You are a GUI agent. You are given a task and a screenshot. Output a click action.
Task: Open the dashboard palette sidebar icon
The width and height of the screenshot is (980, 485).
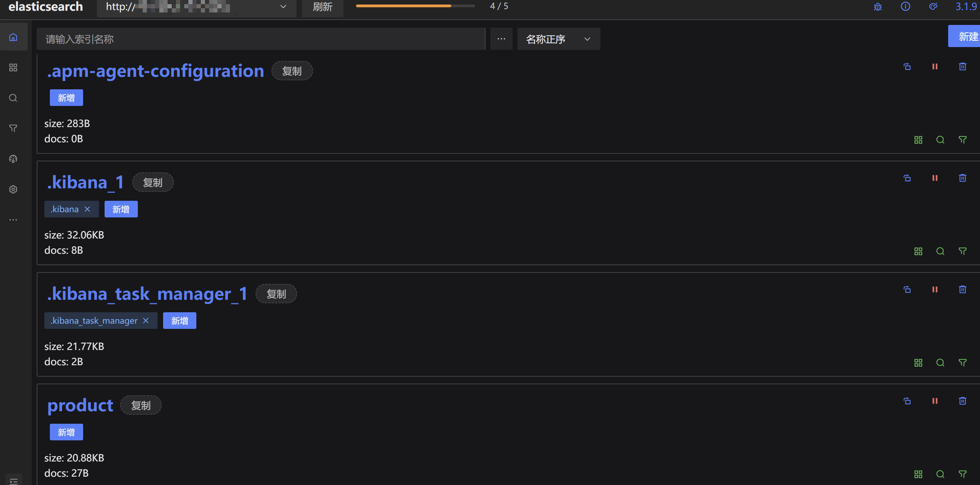pyautogui.click(x=13, y=159)
